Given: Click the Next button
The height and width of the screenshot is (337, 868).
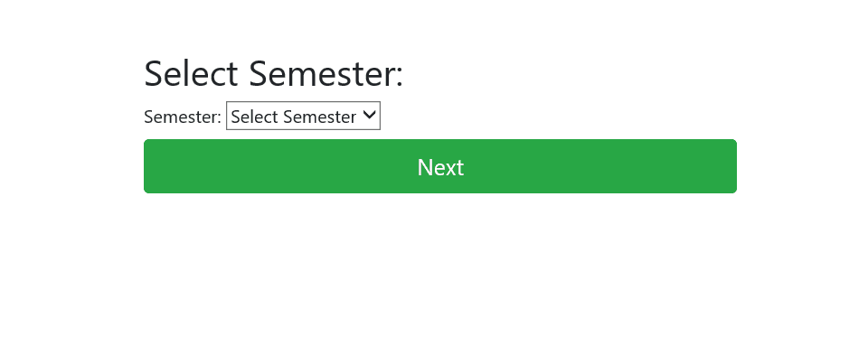Looking at the screenshot, I should pos(440,166).
